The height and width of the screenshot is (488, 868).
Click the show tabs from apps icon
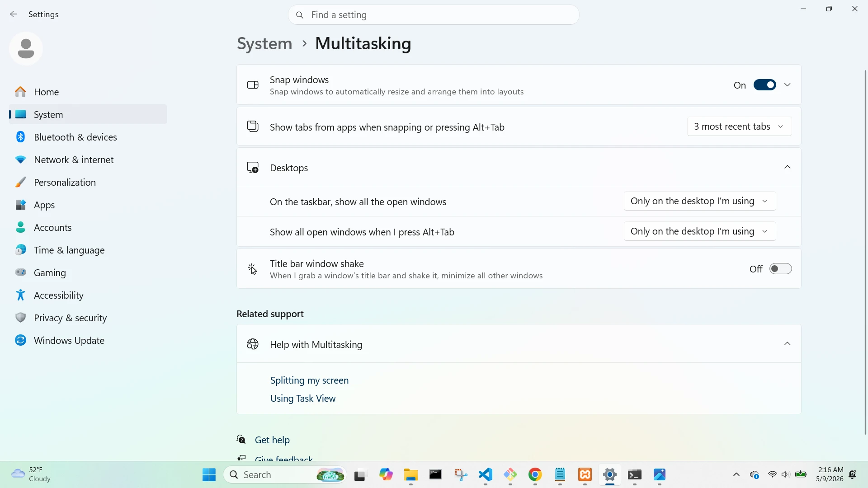coord(253,127)
